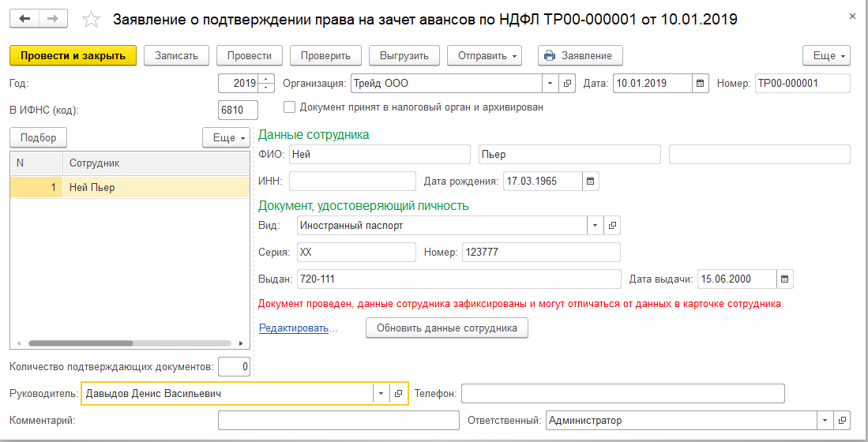Image resolution: width=868 pixels, height=442 pixels.
Task: Run the Проверить check
Action: click(x=325, y=56)
